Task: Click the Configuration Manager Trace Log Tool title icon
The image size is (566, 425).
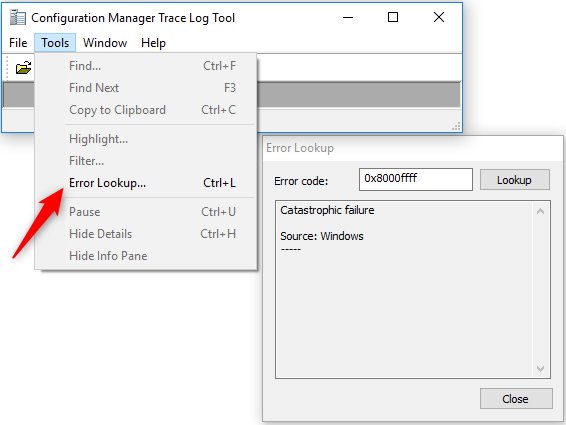Action: point(18,17)
